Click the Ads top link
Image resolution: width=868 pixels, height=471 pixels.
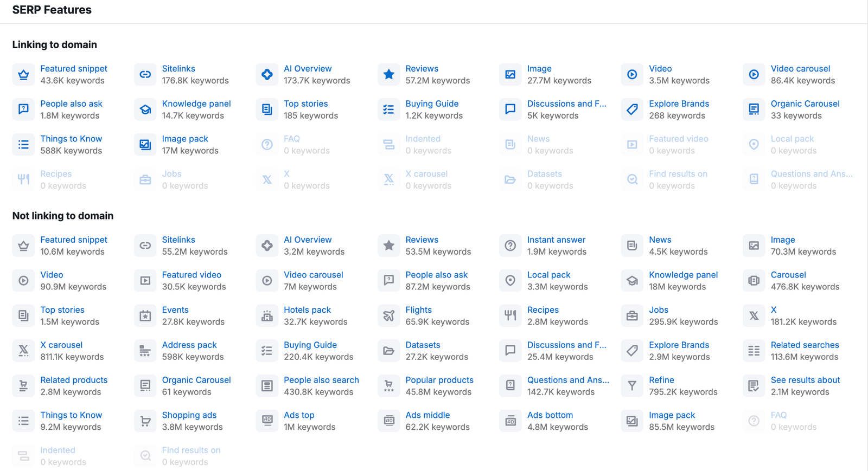pos(299,415)
